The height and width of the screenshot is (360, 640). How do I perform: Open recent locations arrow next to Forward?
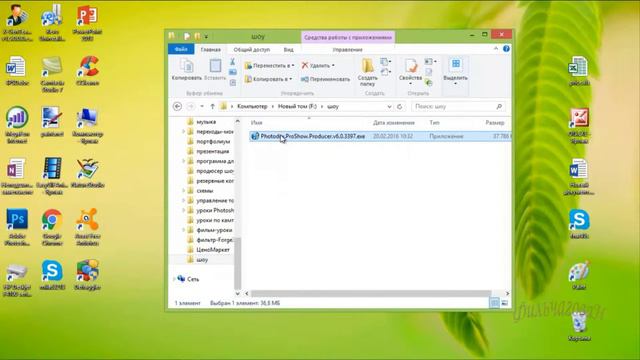click(x=202, y=107)
